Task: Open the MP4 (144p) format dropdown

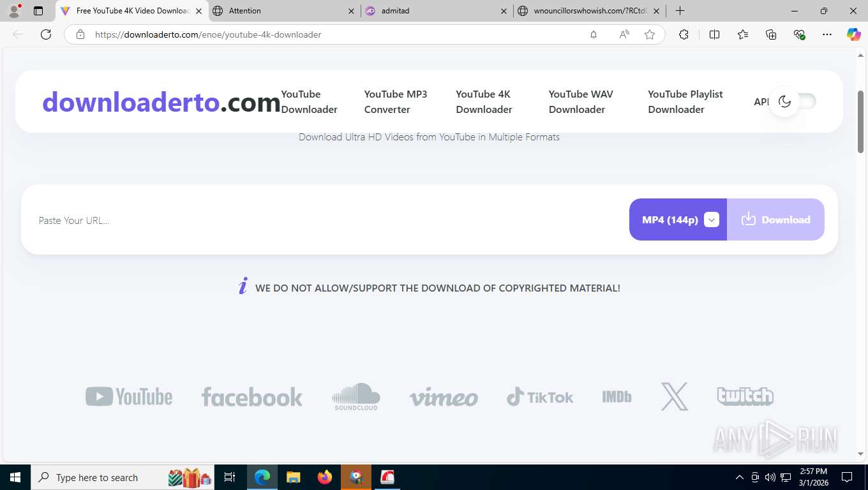Action: pos(678,219)
